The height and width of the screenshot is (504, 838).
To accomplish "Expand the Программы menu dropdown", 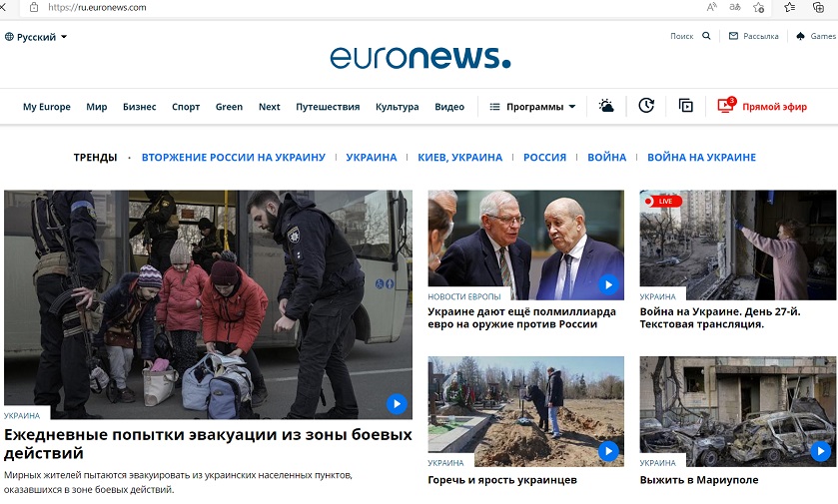I will pos(532,107).
